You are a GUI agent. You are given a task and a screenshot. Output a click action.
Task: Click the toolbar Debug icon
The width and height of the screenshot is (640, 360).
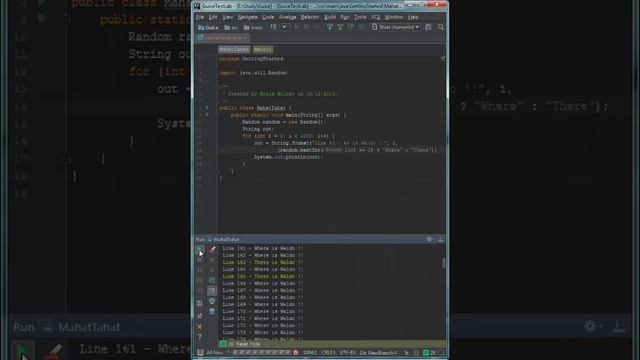[x=307, y=27]
